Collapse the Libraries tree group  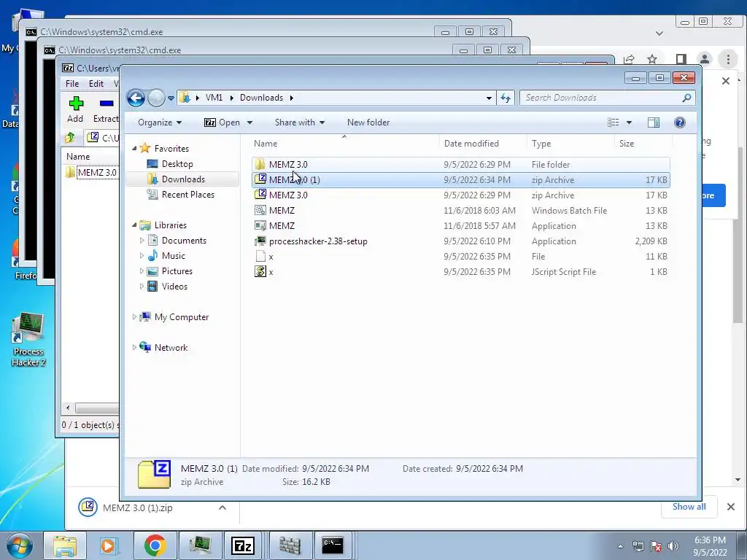(x=134, y=225)
